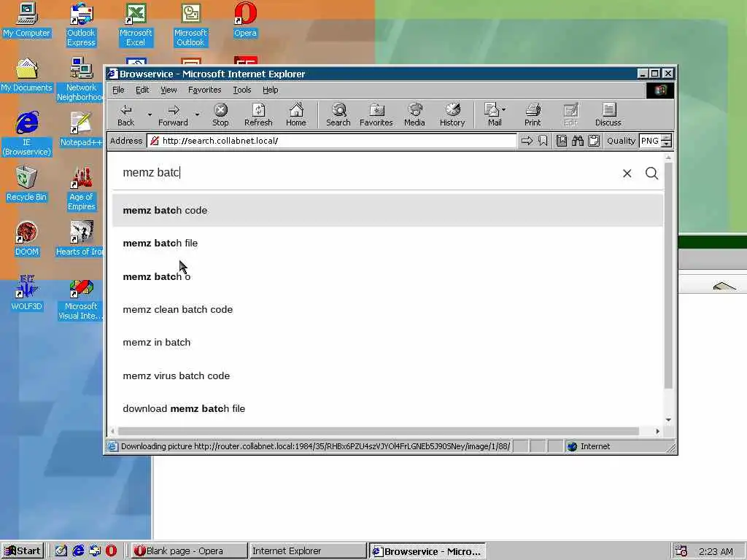The width and height of the screenshot is (747, 560).
Task: Show browsing History
Action: (x=452, y=114)
